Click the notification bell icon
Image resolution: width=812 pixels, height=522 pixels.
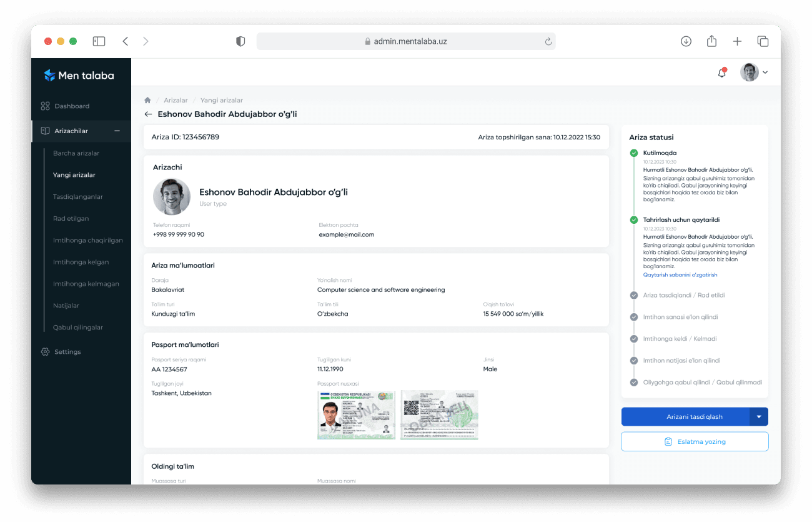pos(721,73)
